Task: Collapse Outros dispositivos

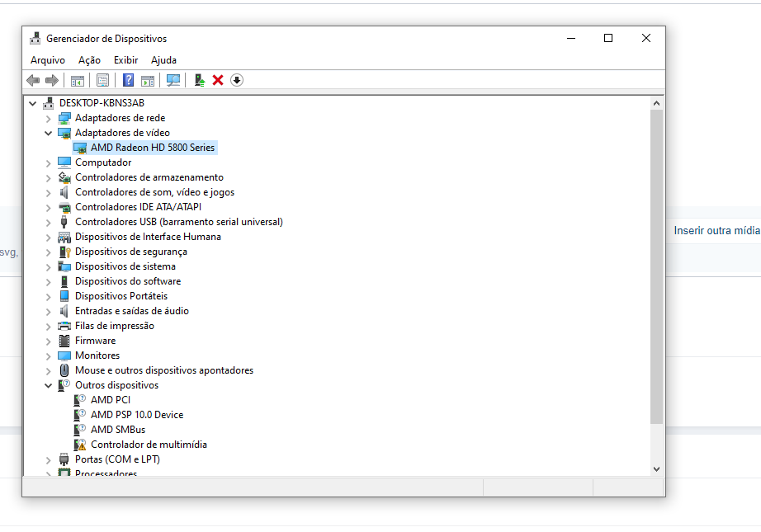Action: [48, 385]
